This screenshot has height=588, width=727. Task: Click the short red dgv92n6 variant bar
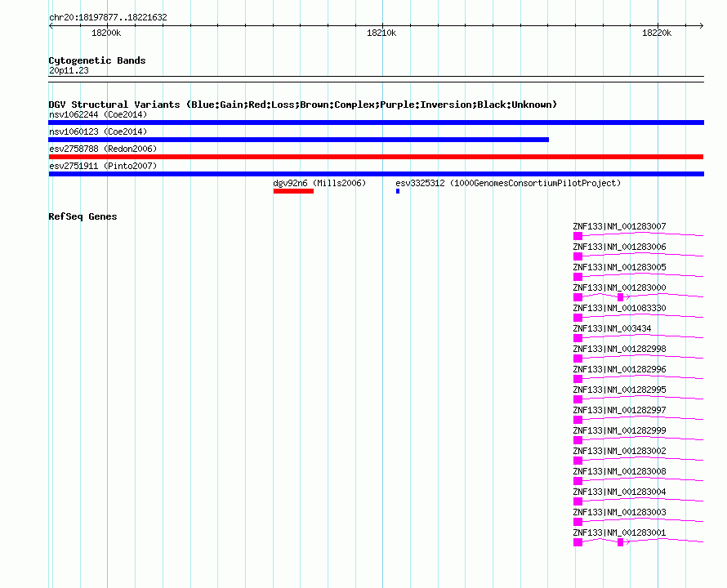click(x=293, y=191)
